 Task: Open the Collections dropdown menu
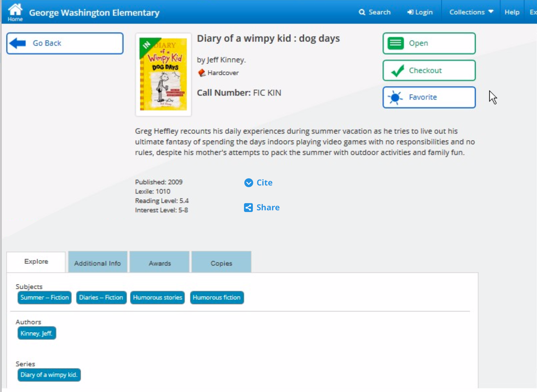tap(471, 12)
